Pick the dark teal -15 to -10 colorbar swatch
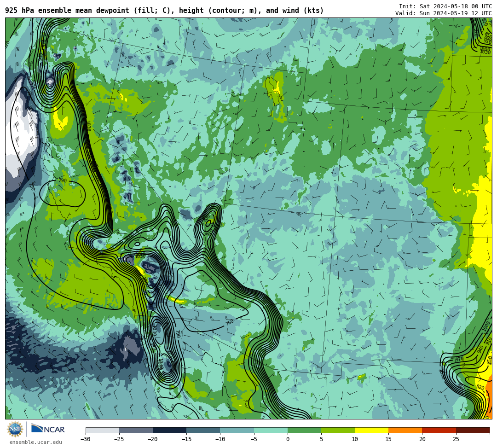The width and height of the screenshot is (497, 448). 203,430
